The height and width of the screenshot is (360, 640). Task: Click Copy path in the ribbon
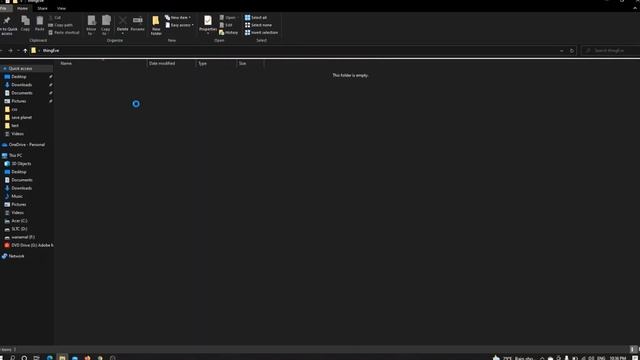click(61, 25)
